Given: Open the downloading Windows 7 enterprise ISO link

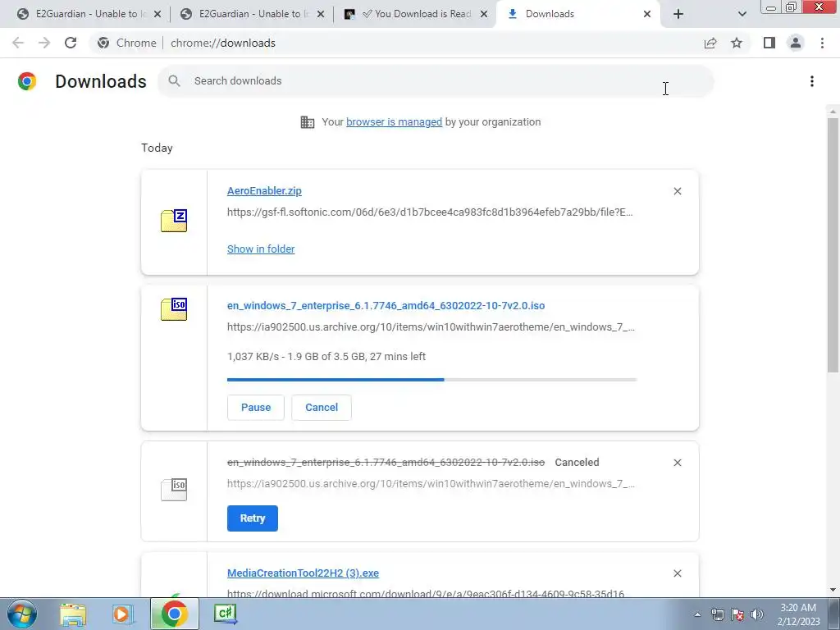Looking at the screenshot, I should click(x=386, y=306).
